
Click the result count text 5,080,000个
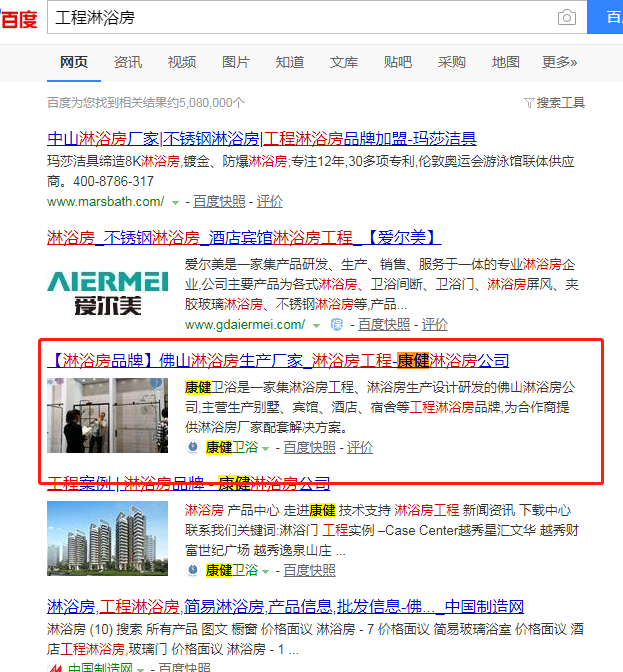coord(212,102)
